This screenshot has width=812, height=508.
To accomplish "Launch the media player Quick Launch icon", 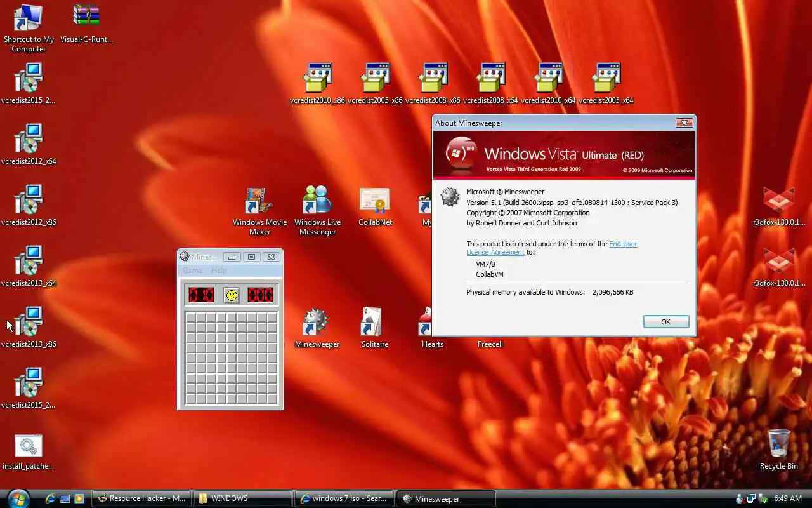I will [x=79, y=498].
